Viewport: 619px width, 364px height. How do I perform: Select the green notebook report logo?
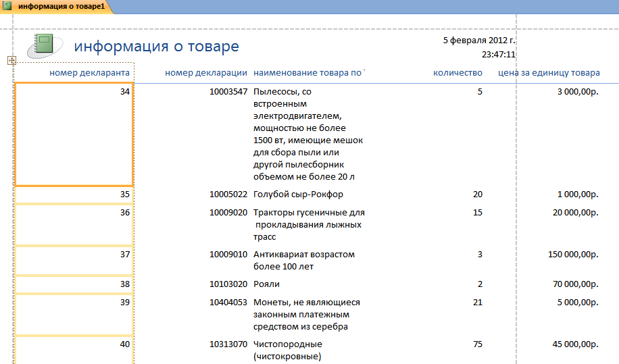tap(45, 46)
